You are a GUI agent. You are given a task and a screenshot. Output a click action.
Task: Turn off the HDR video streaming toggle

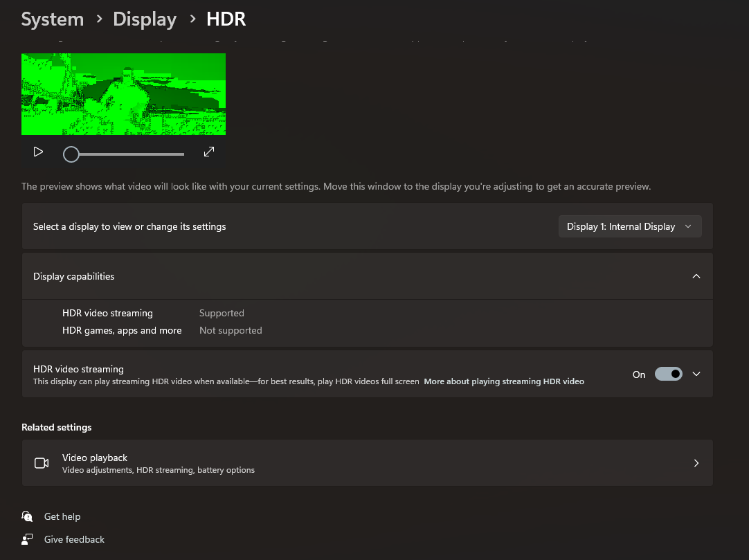[x=668, y=374]
